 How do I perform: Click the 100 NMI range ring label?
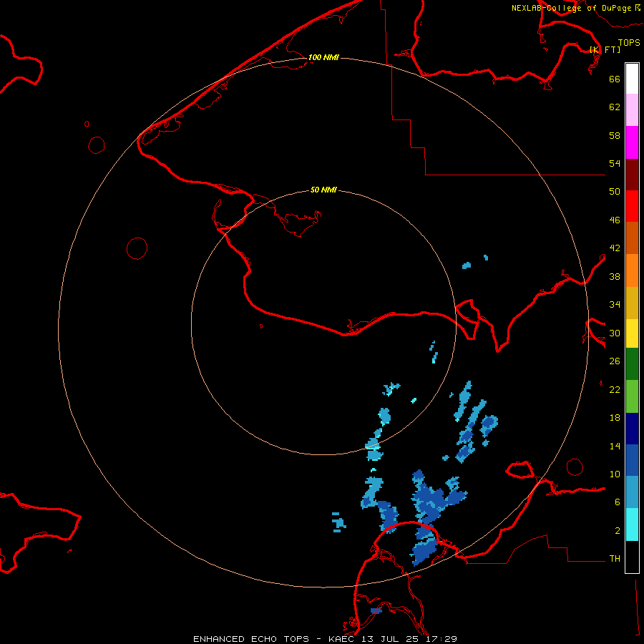coord(323,57)
